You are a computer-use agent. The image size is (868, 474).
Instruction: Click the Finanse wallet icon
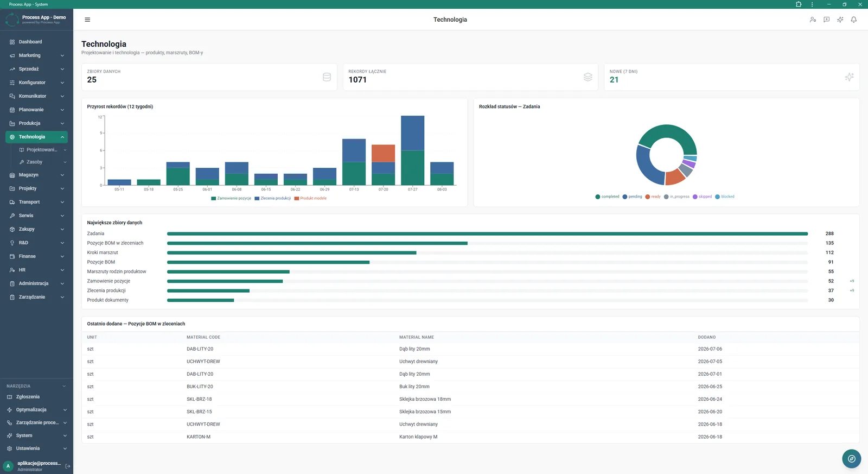(x=12, y=256)
